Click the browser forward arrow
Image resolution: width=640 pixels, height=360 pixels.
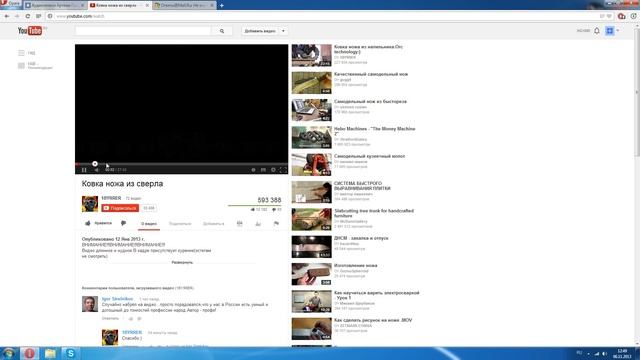coord(17,16)
